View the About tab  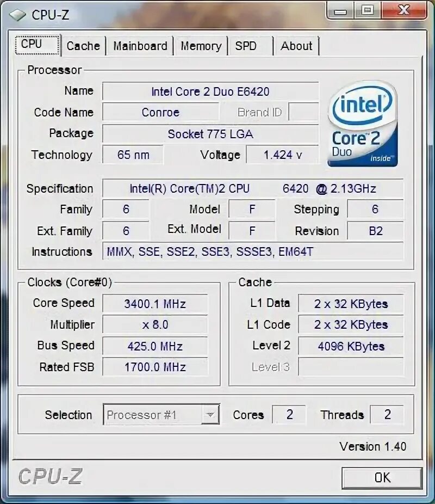tap(296, 46)
